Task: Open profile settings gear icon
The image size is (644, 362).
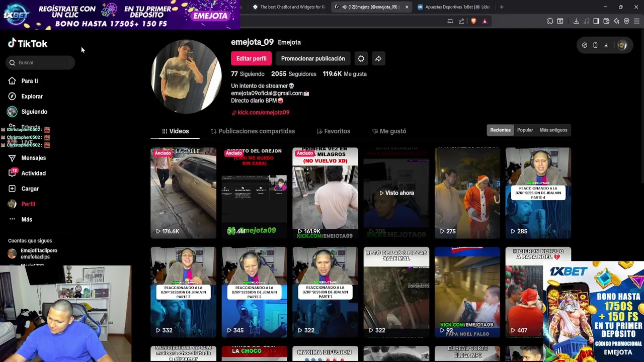Action: pos(361,58)
